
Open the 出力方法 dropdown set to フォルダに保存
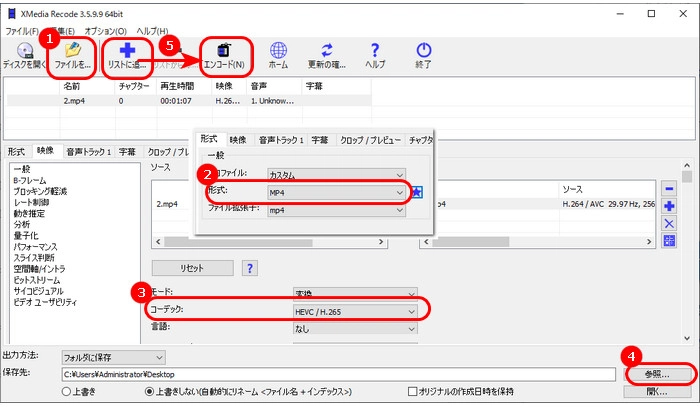pos(112,357)
